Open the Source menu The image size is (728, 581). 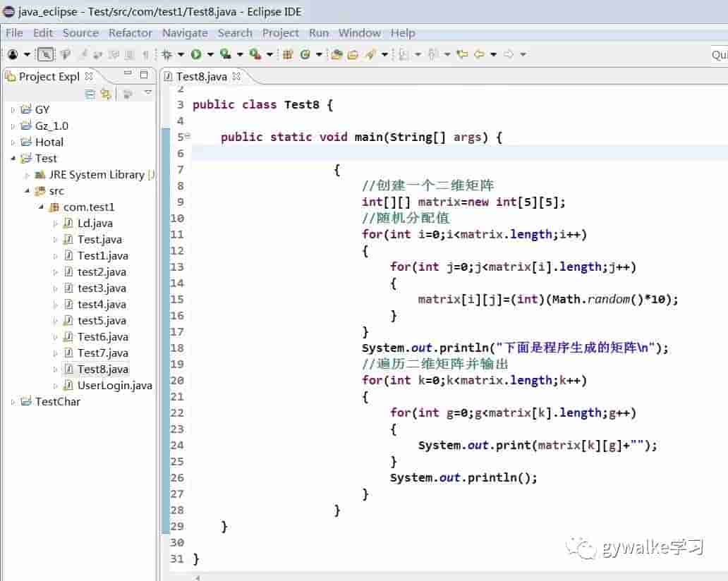(81, 33)
